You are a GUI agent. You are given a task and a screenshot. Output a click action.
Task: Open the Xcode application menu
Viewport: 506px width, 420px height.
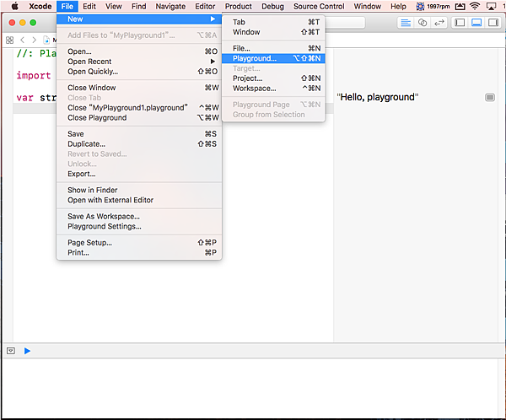click(40, 6)
